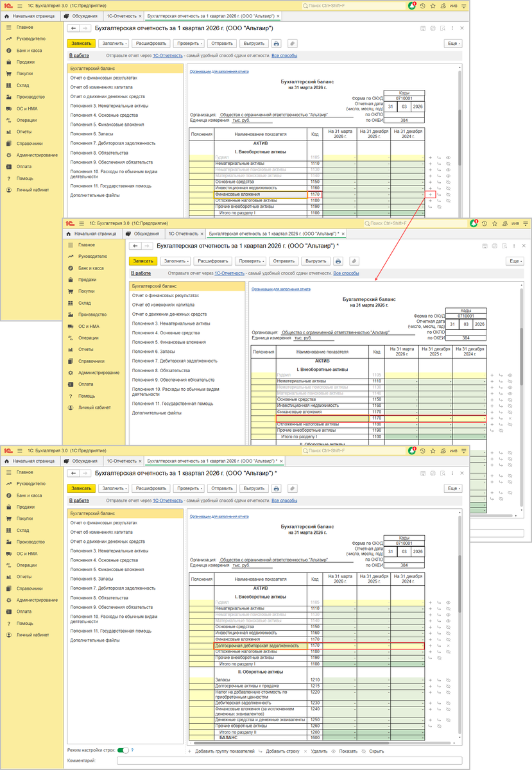Open Проверить dropdown in middle window
532x770 pixels.
pos(252,261)
